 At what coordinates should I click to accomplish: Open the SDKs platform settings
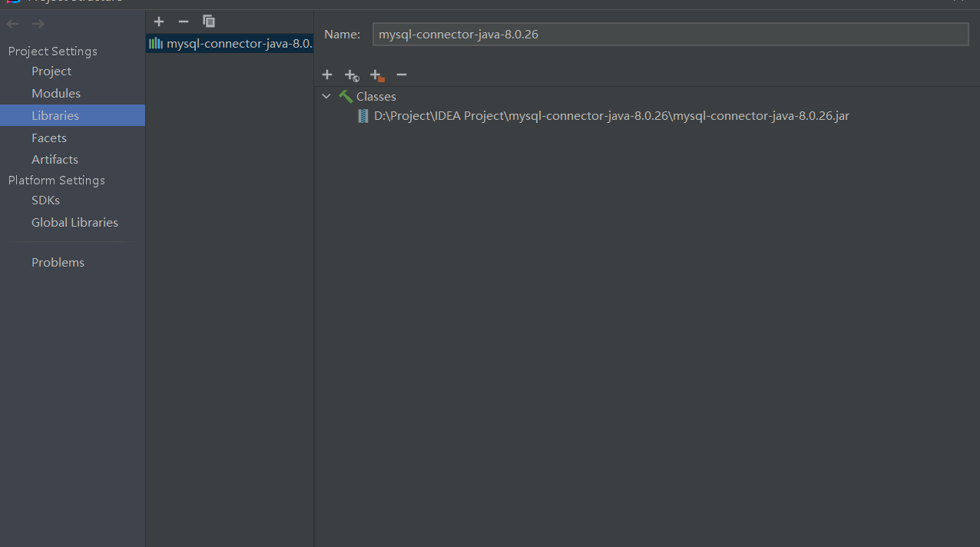pos(45,200)
